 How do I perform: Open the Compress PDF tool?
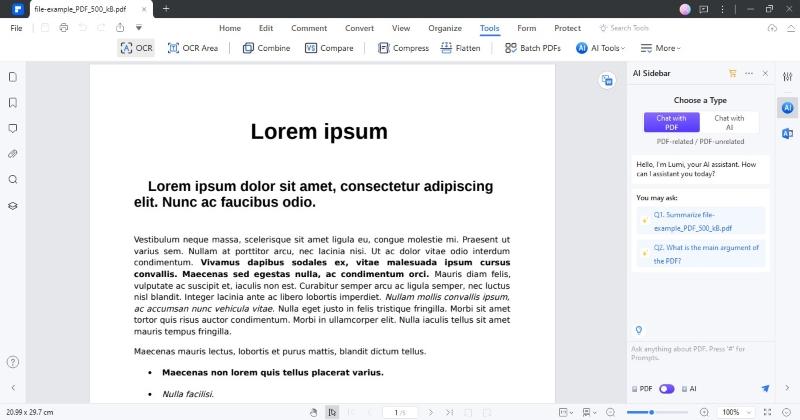[403, 48]
